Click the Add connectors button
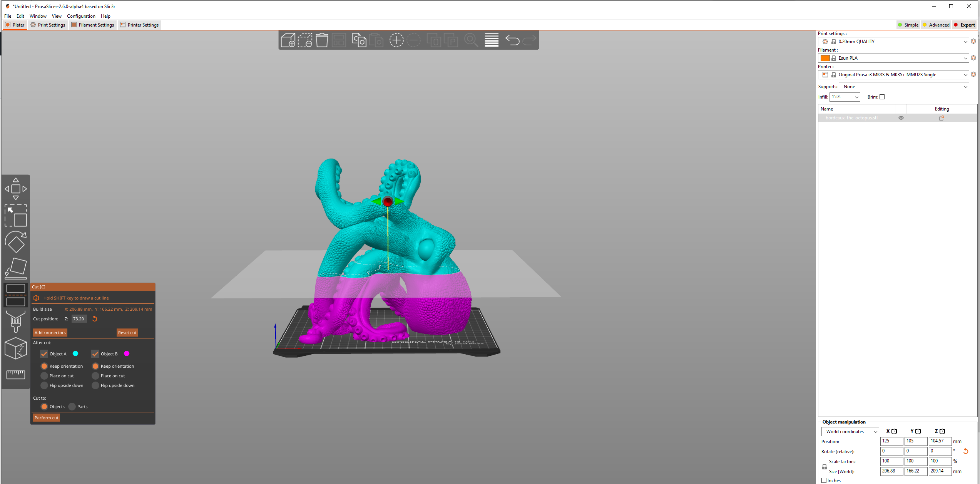The width and height of the screenshot is (980, 484). coord(50,333)
